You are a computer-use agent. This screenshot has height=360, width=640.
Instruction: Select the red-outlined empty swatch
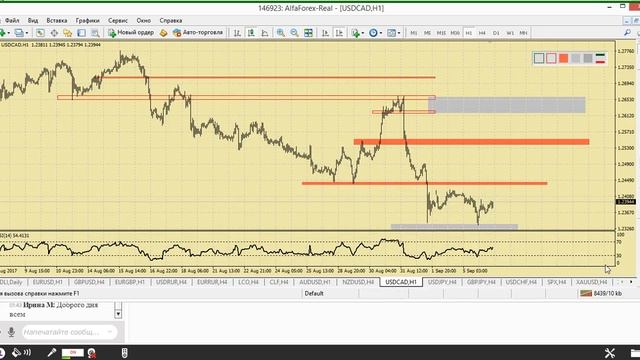[x=551, y=58]
